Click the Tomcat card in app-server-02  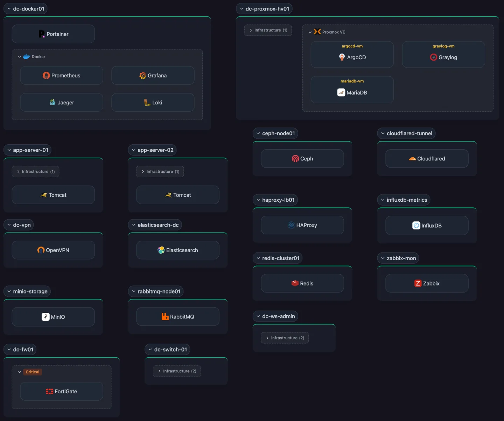[177, 195]
